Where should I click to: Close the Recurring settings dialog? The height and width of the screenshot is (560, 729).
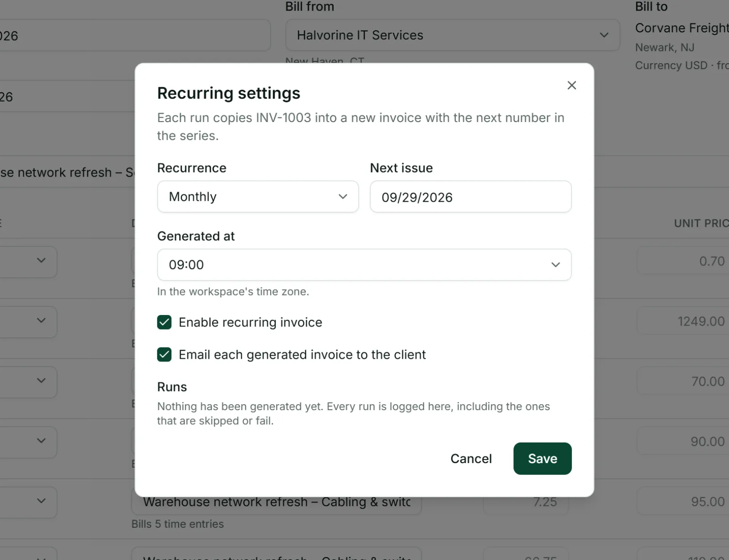pos(571,85)
